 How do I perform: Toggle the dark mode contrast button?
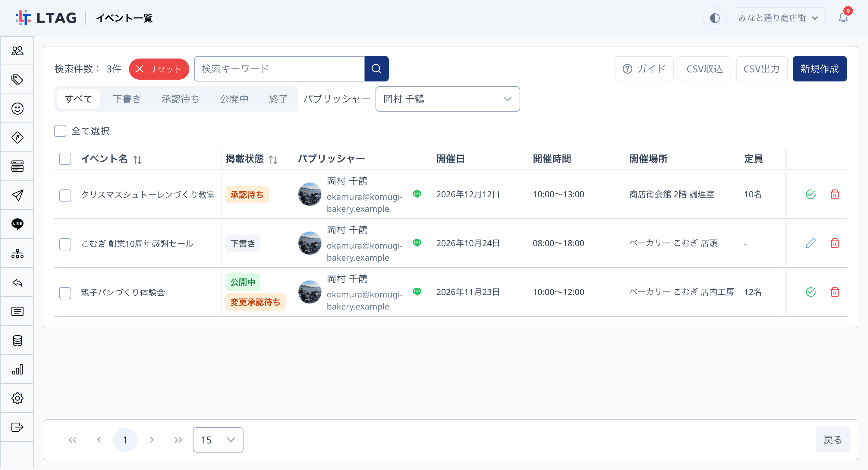tap(715, 18)
